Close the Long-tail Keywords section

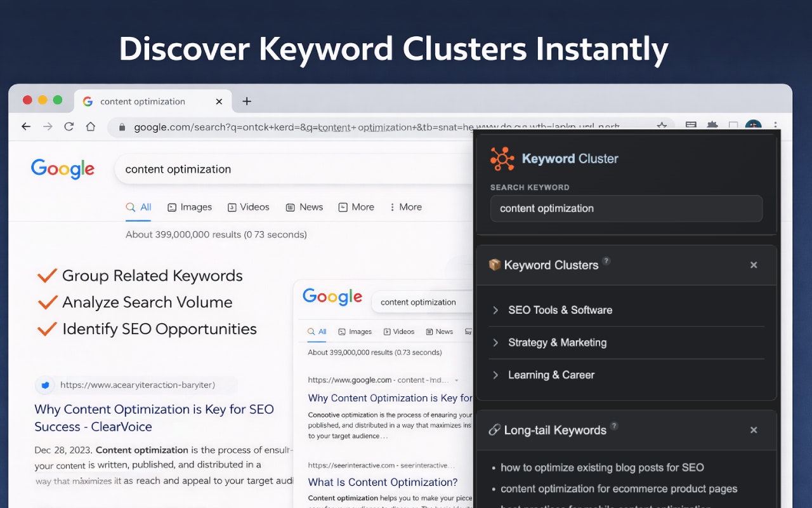point(754,430)
